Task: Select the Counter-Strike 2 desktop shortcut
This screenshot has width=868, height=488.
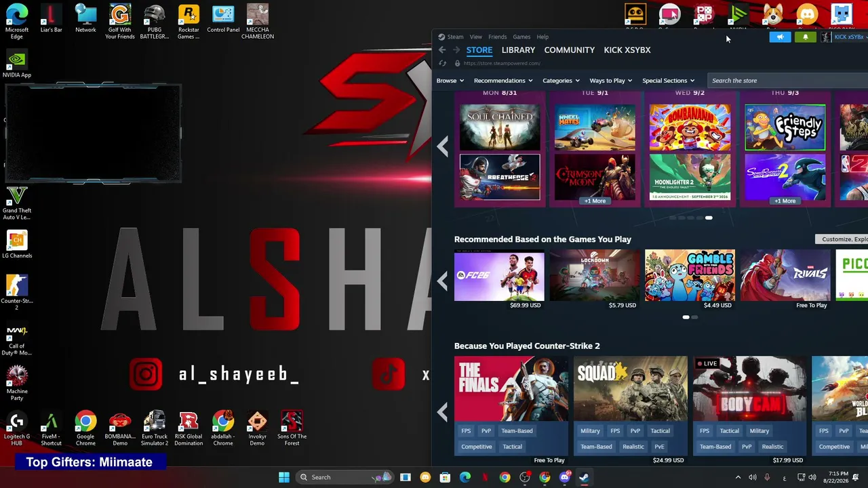Action: 17,293
